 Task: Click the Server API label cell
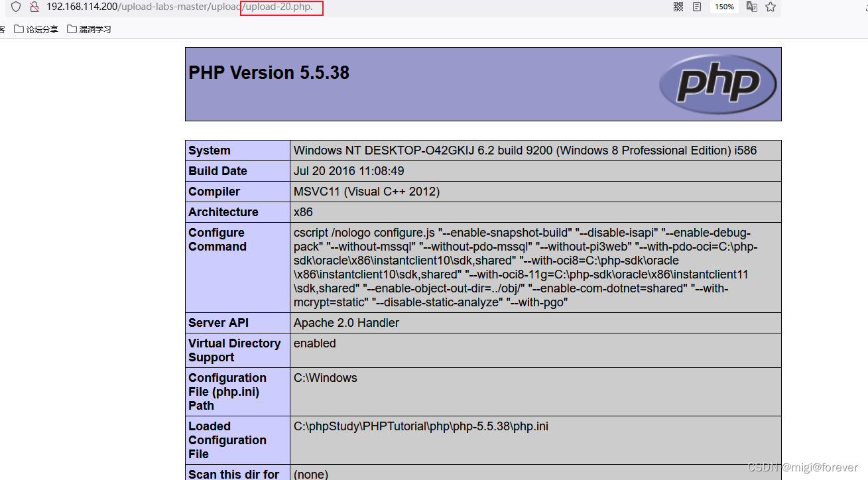[x=219, y=323]
